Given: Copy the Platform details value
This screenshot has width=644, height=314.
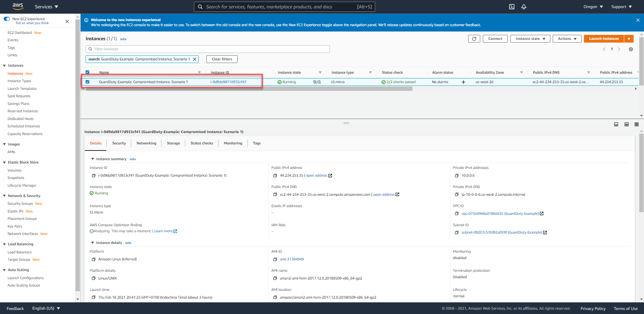Looking at the screenshot, I should pyautogui.click(x=94, y=278).
